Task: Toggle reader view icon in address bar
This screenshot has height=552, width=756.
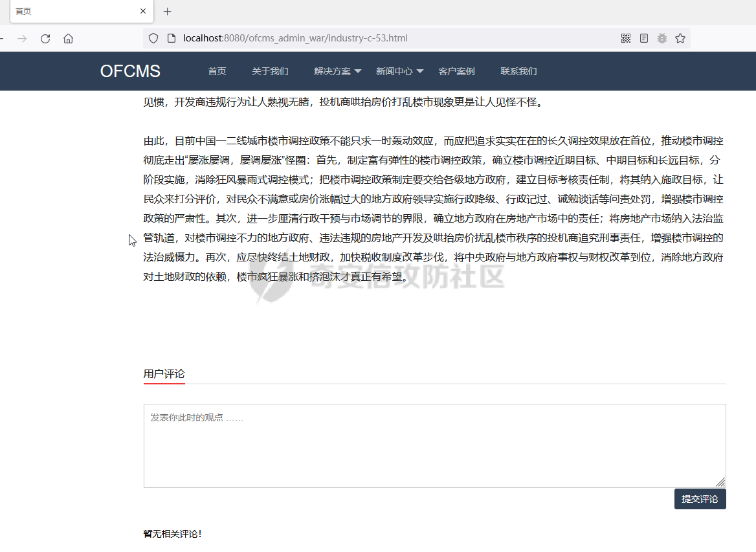Action: (643, 38)
